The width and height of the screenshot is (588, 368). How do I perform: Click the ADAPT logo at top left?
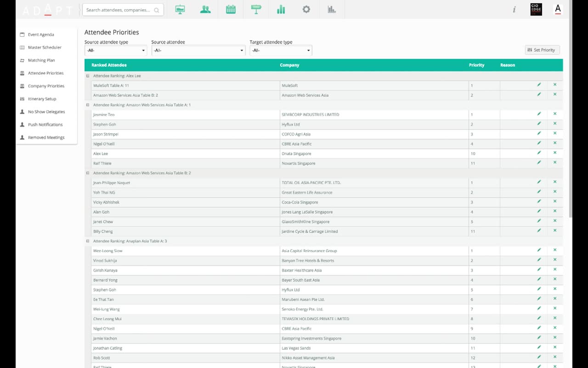point(47,10)
